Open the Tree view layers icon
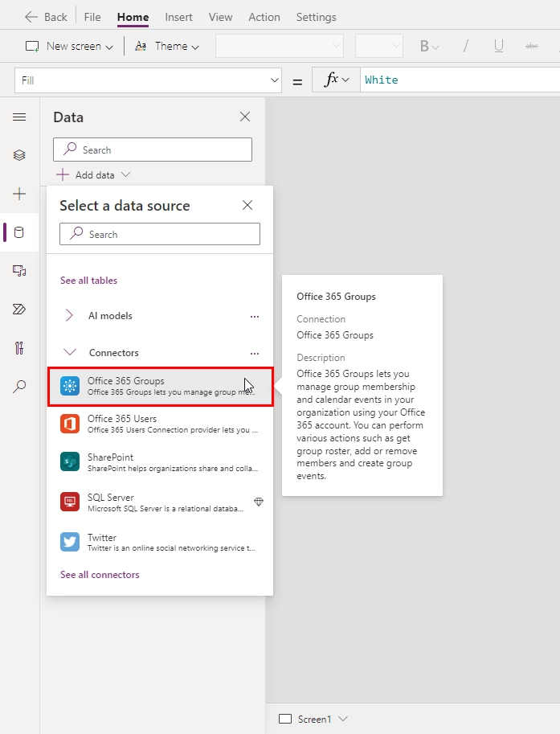This screenshot has width=560, height=734. (19, 155)
